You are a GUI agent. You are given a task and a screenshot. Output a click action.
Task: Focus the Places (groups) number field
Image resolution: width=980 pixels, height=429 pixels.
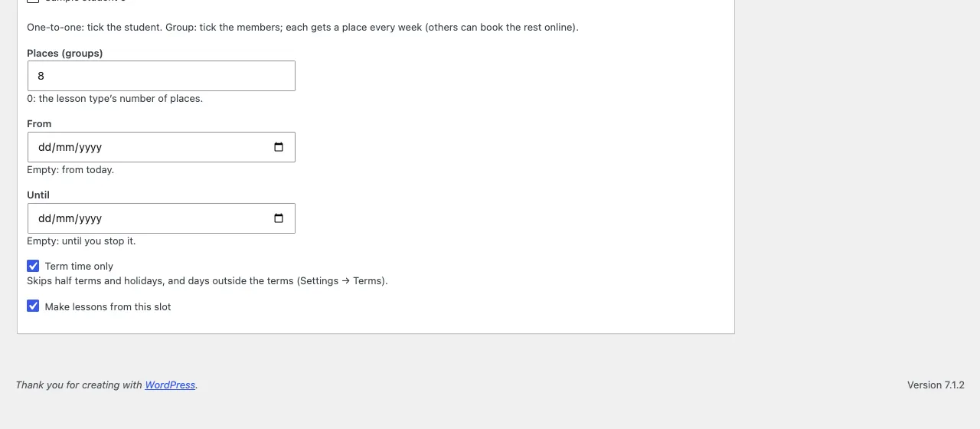(x=162, y=76)
